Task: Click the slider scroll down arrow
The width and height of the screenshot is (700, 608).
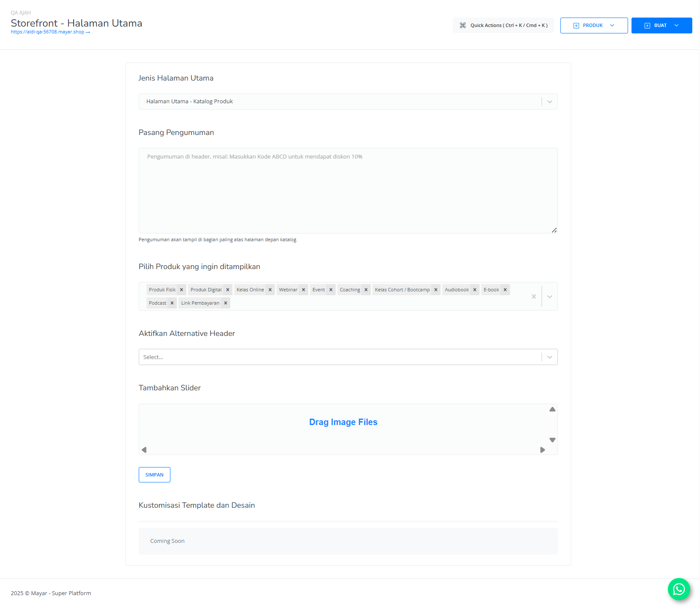Action: (553, 440)
